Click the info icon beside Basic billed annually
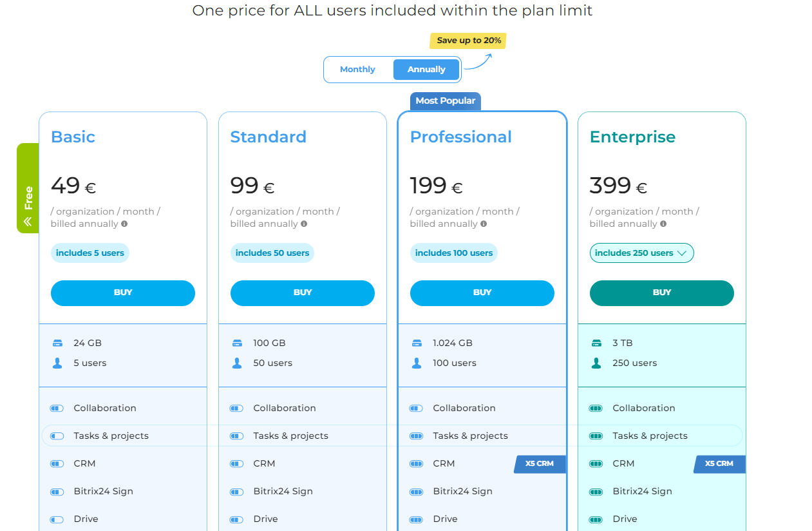 pyautogui.click(x=124, y=224)
